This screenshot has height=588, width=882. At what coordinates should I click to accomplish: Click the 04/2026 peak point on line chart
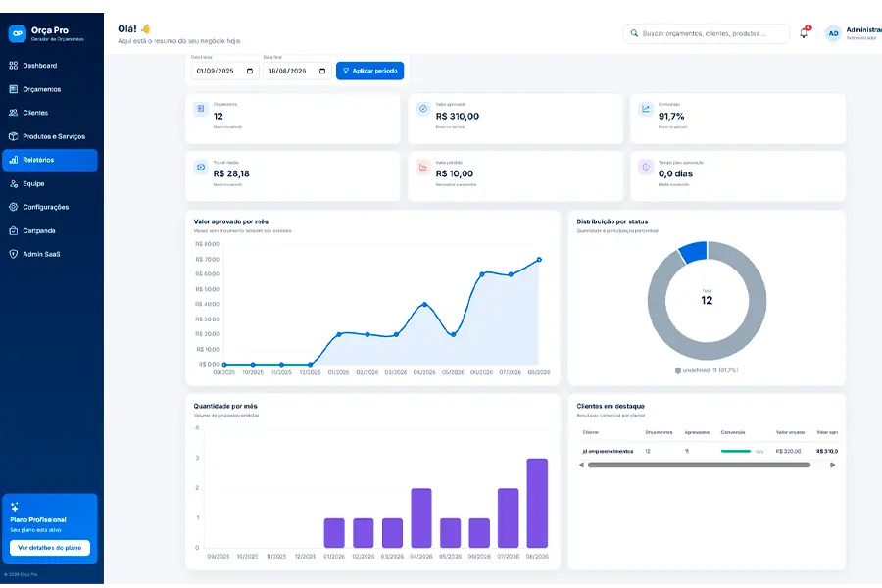(424, 305)
